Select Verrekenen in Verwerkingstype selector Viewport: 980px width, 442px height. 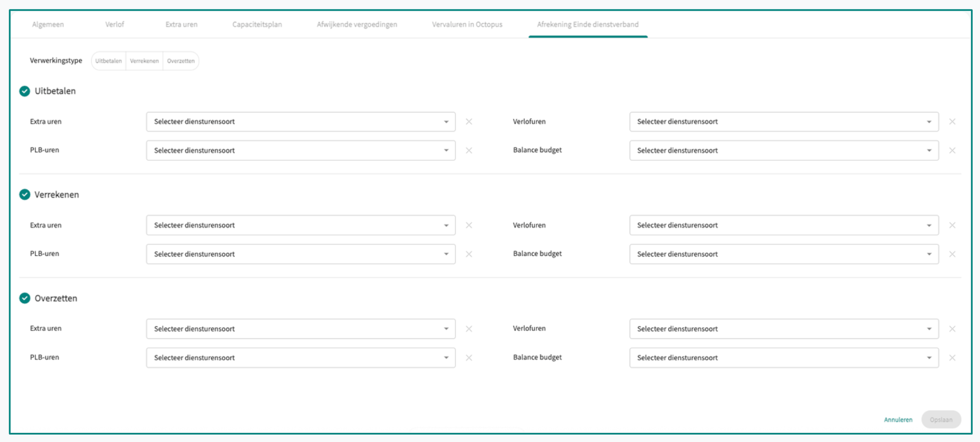click(144, 61)
